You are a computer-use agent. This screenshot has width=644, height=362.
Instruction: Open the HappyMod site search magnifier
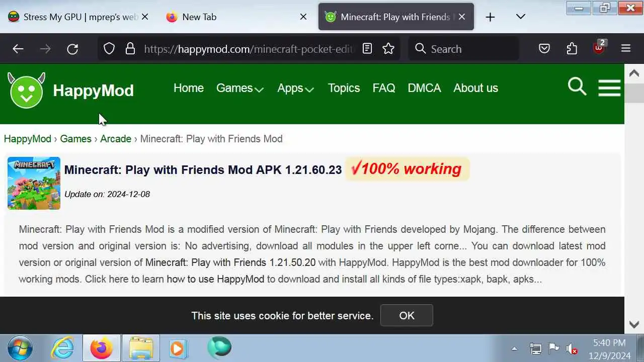click(x=577, y=87)
